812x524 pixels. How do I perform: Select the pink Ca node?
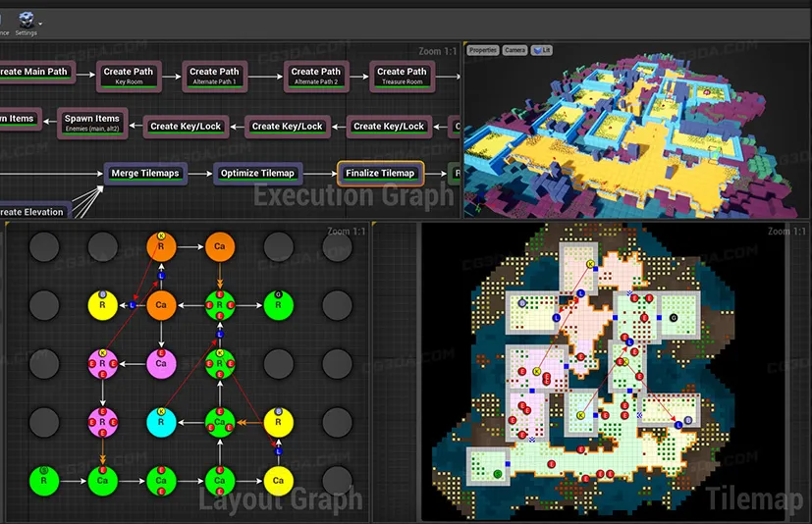pos(161,363)
